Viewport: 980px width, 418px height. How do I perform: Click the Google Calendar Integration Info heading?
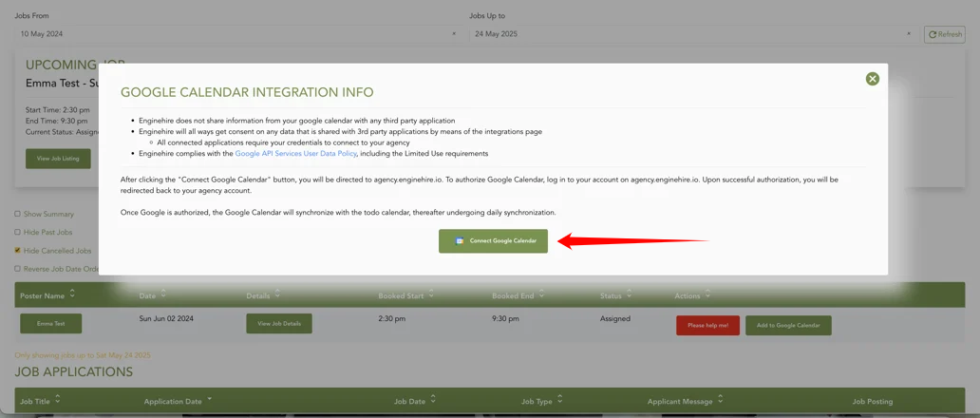pyautogui.click(x=247, y=92)
